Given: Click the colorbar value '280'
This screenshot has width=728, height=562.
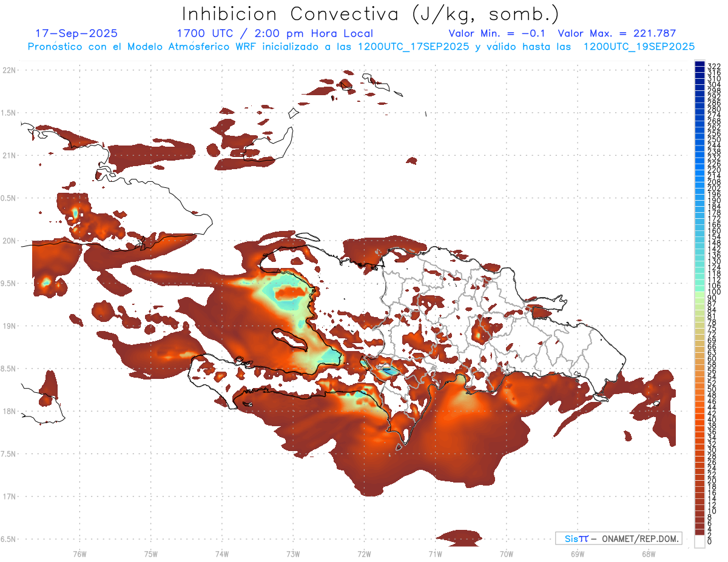Looking at the screenshot, I should click(x=713, y=109).
